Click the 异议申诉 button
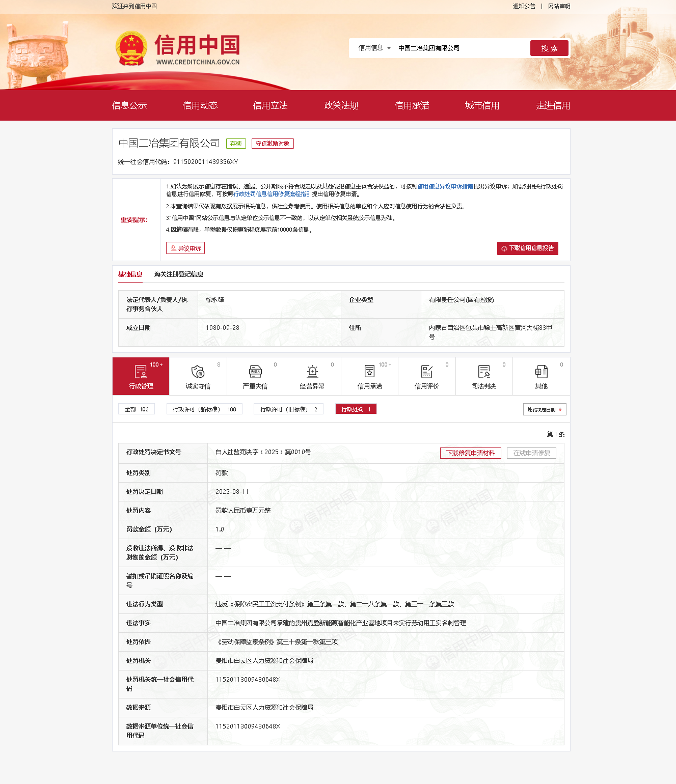The width and height of the screenshot is (676, 784). click(x=185, y=248)
